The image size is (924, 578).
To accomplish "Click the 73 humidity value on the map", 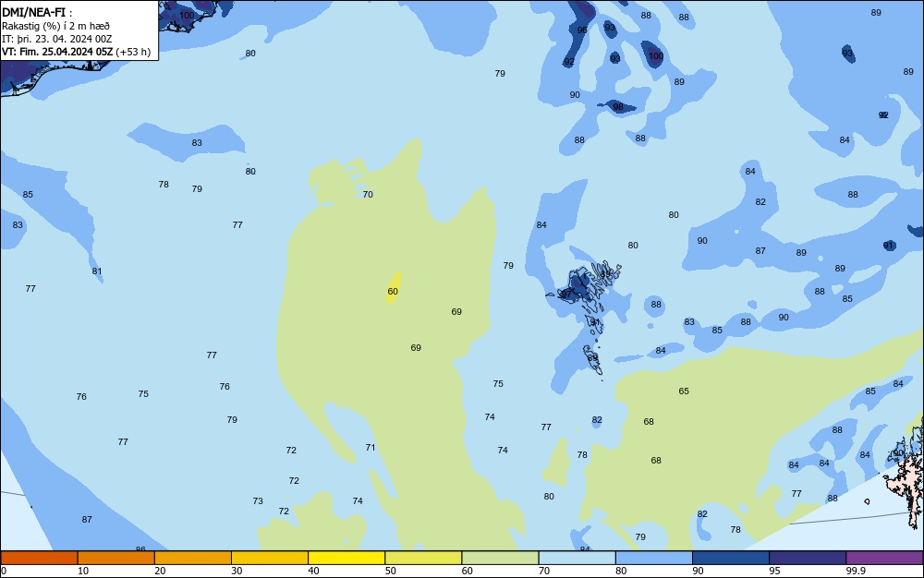I will click(x=258, y=500).
